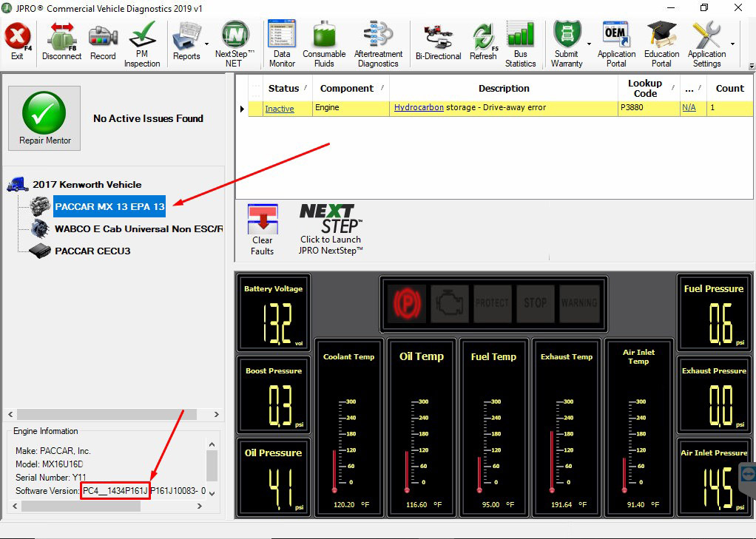
Task: Refresh the vehicle data
Action: point(483,42)
